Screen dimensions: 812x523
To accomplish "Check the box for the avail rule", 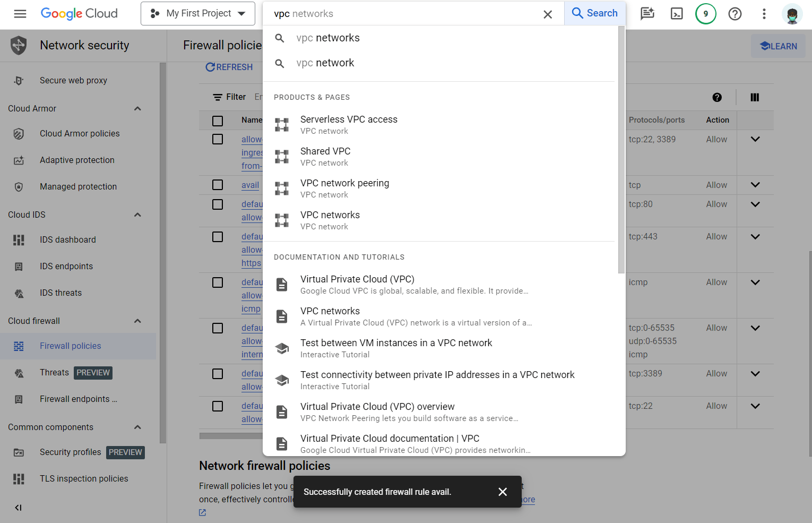I will 218,185.
